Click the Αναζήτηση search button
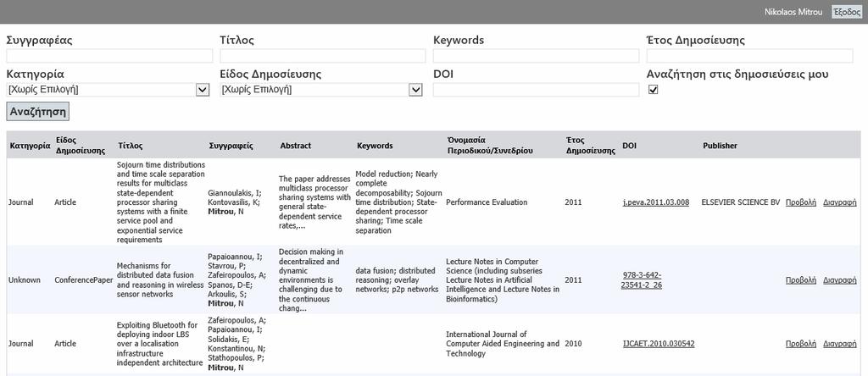This screenshot has height=376, width=868. (x=37, y=112)
